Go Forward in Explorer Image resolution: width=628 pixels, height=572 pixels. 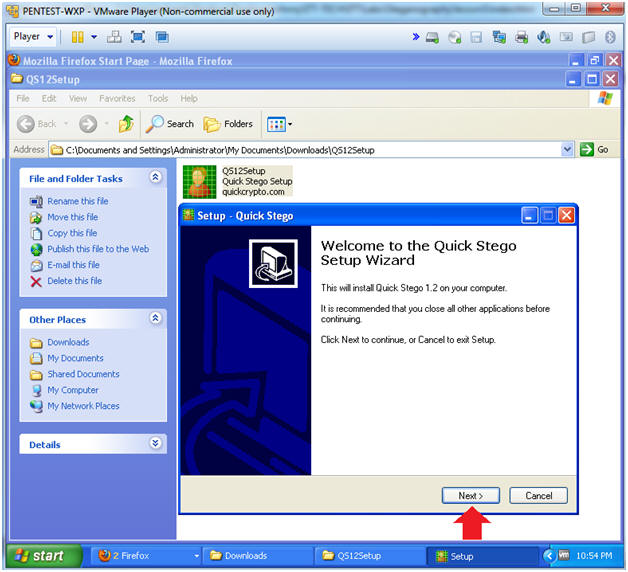pyautogui.click(x=88, y=124)
